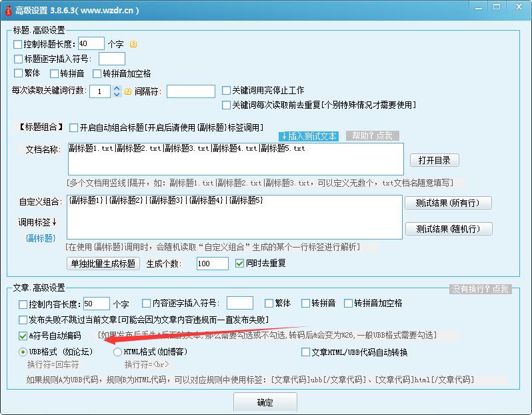532x415 pixels.
Task: Uncheck 同时去重复 checkbox
Action: pos(239,263)
